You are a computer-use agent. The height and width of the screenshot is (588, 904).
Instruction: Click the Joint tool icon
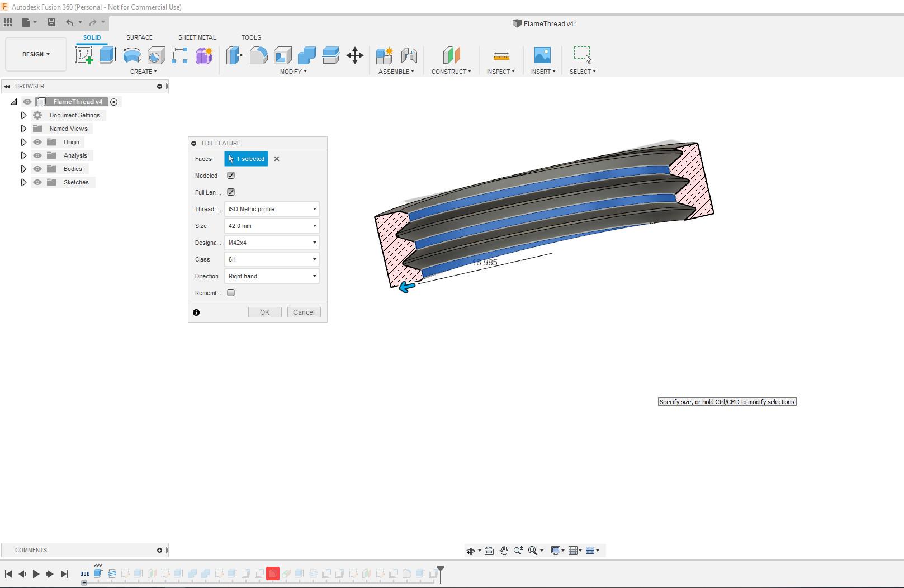pos(409,55)
